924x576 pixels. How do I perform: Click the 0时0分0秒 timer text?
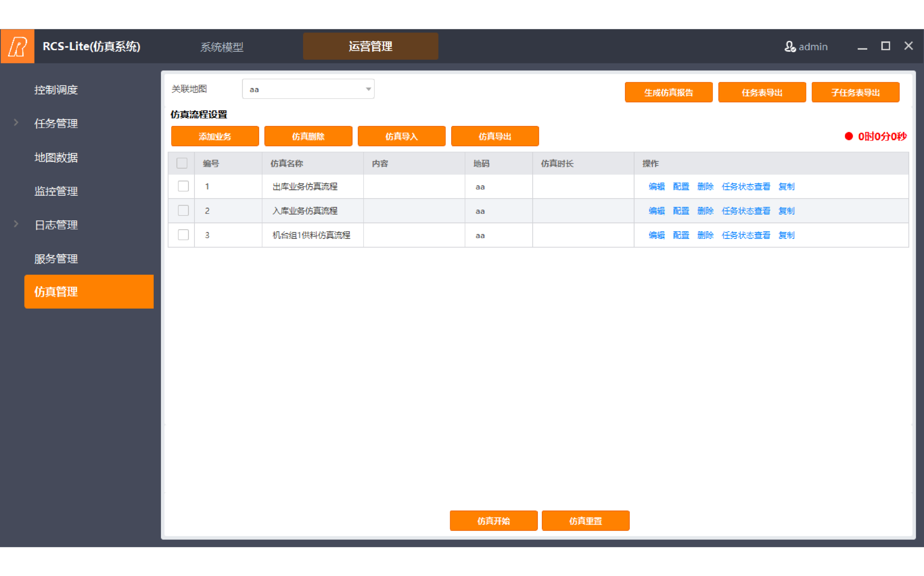pyautogui.click(x=882, y=136)
